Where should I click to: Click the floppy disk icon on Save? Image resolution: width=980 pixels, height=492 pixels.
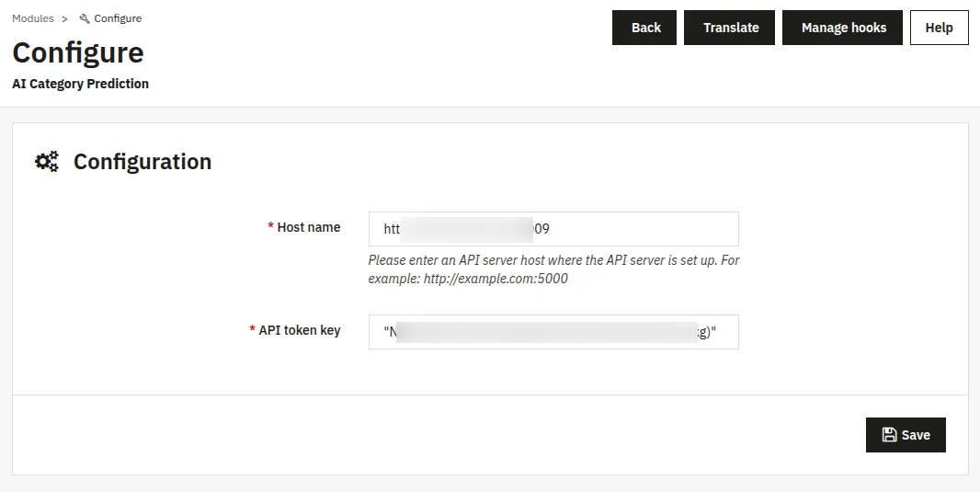pos(889,435)
